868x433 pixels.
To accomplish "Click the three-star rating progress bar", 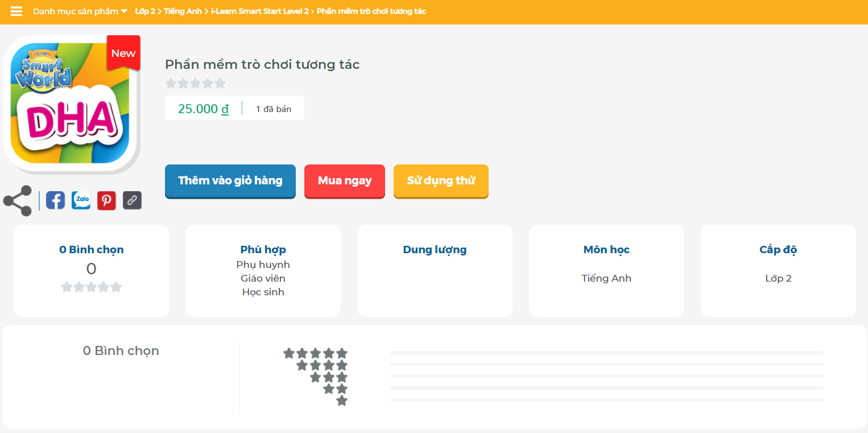I will point(607,376).
